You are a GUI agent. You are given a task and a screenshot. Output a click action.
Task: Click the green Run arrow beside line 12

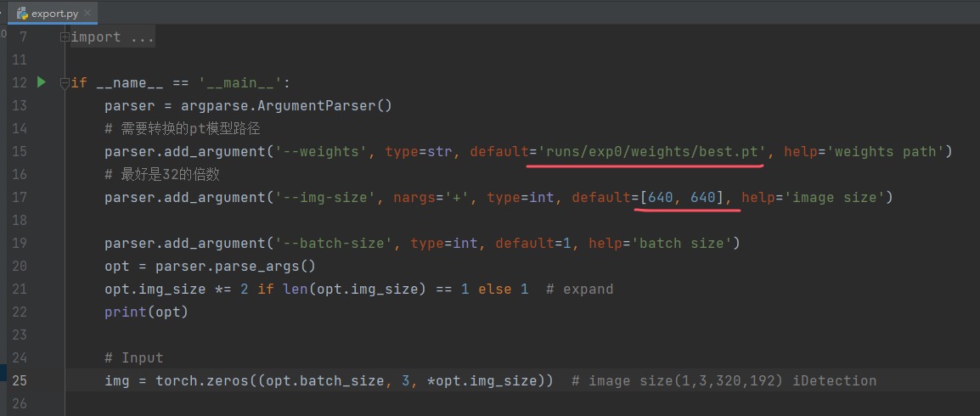pyautogui.click(x=42, y=82)
